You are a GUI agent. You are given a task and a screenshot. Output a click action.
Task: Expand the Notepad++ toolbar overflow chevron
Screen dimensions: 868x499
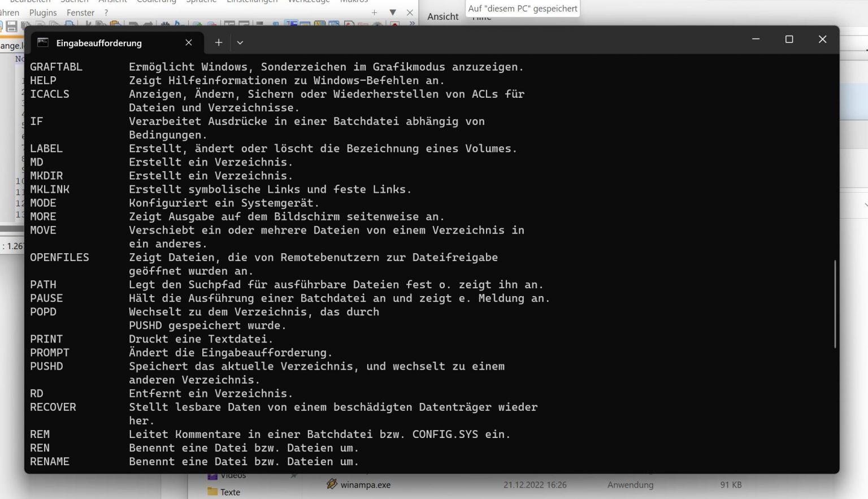tap(412, 24)
